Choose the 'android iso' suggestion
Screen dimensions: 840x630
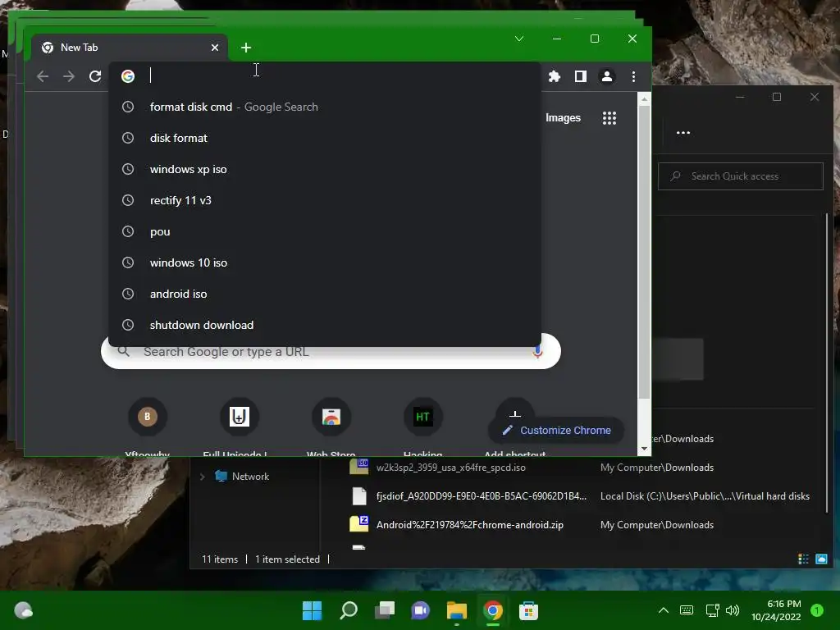pyautogui.click(x=324, y=294)
